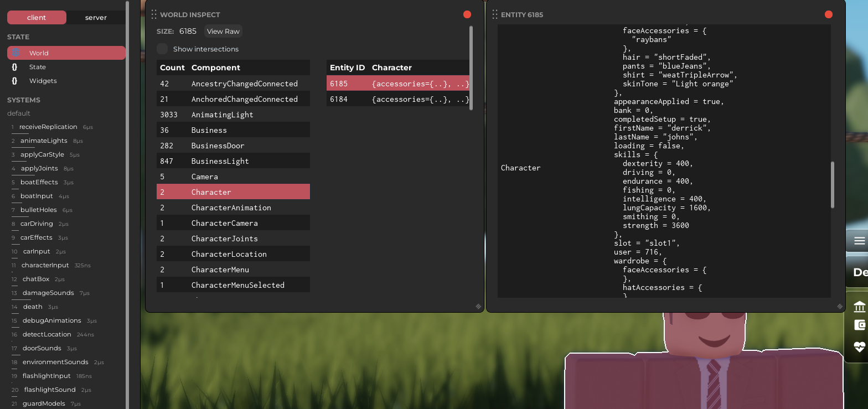868x409 pixels.
Task: Click the World Inspect panel scrollbar
Action: pyautogui.click(x=471, y=68)
